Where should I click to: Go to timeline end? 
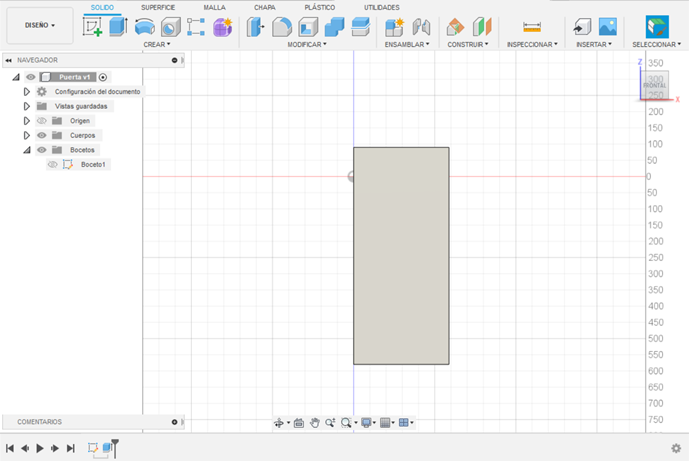(x=70, y=448)
